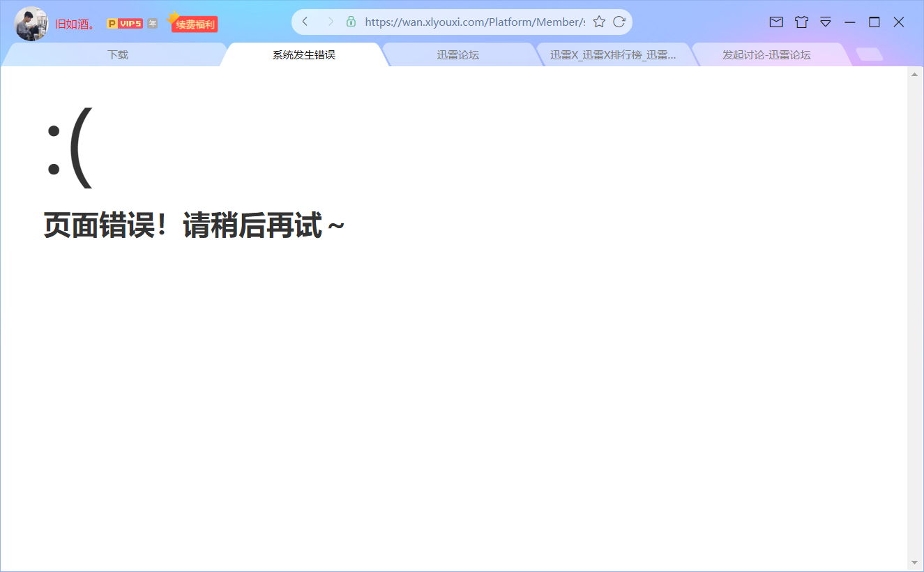Open the mail message icon
924x572 pixels.
[x=775, y=22]
